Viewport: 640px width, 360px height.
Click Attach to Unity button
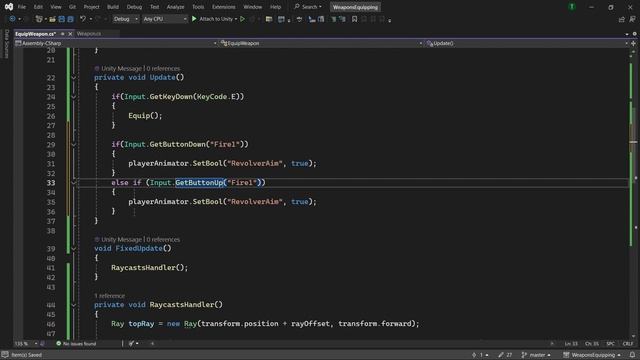[215, 19]
